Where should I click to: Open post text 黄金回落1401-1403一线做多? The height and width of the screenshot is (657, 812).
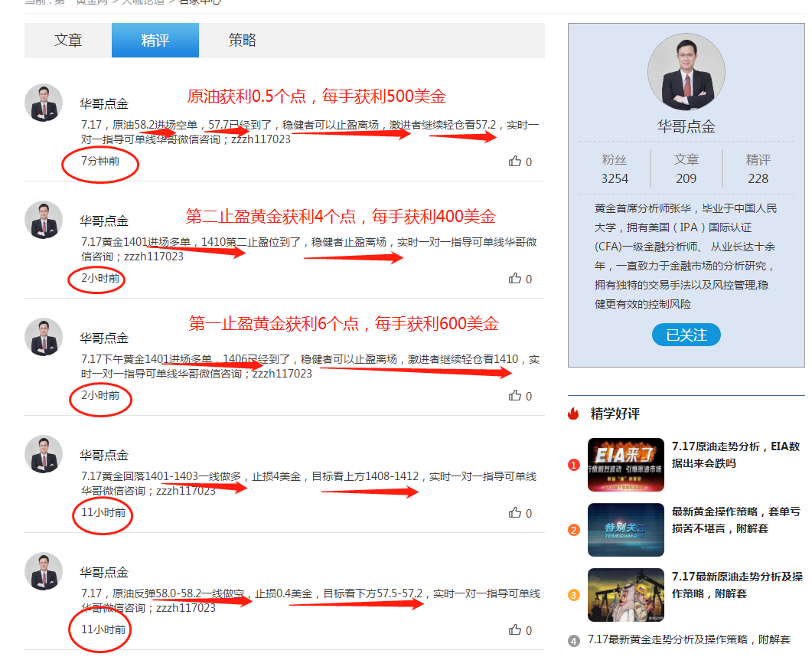pos(308,483)
